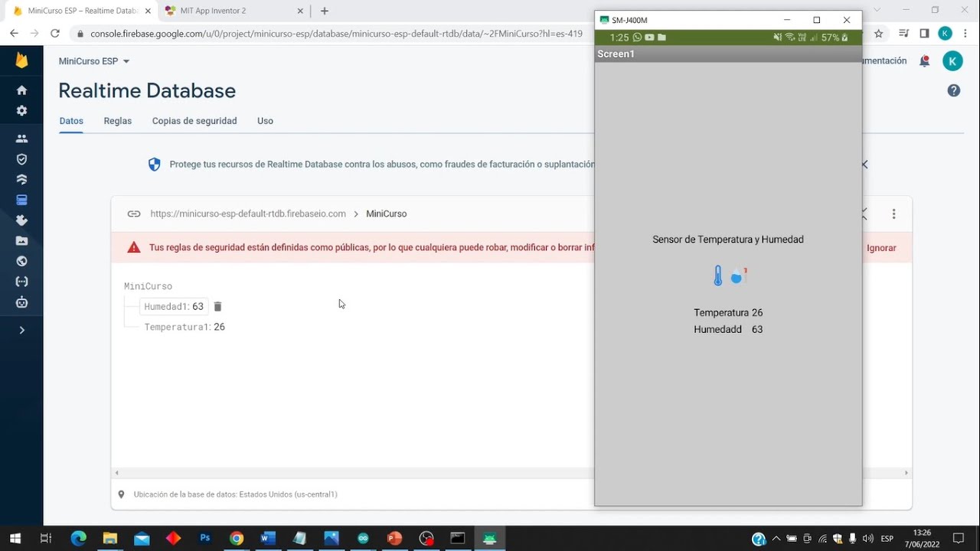This screenshot has height=551, width=980.
Task: Open Machine Learning robot icon in sidebar
Action: click(21, 302)
